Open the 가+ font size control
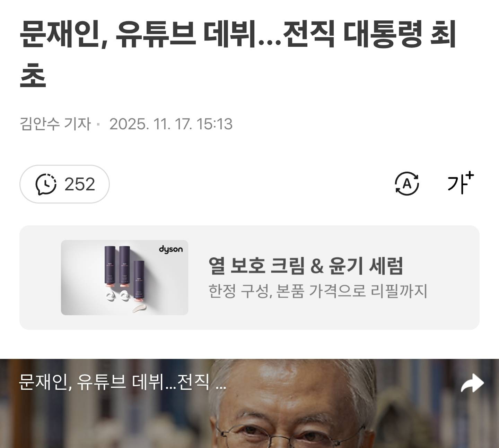Screen dimensions: 499x448 [461, 182]
